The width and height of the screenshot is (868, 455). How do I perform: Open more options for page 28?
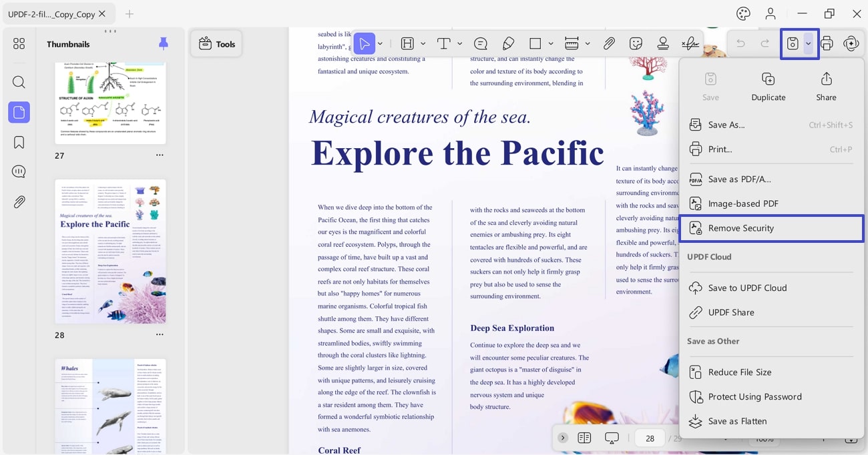[x=160, y=335]
